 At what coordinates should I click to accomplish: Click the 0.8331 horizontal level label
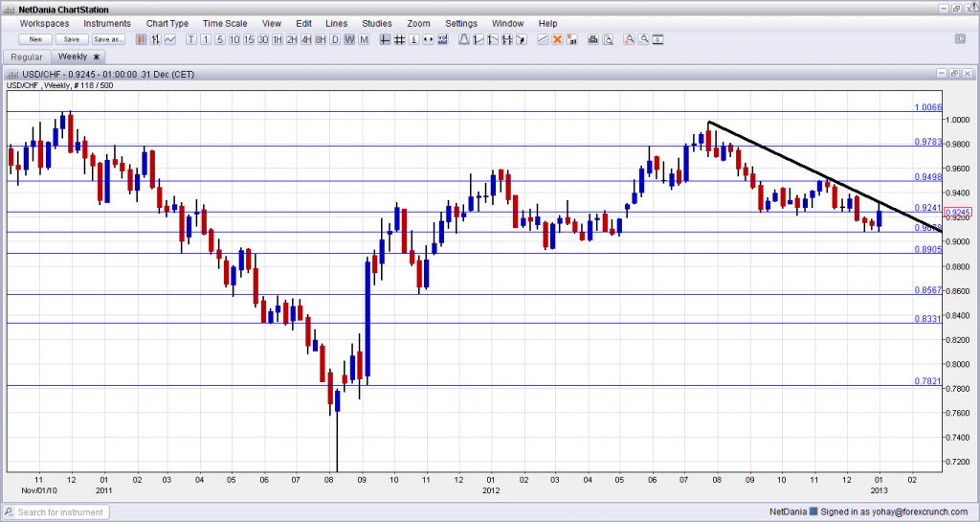coord(927,319)
